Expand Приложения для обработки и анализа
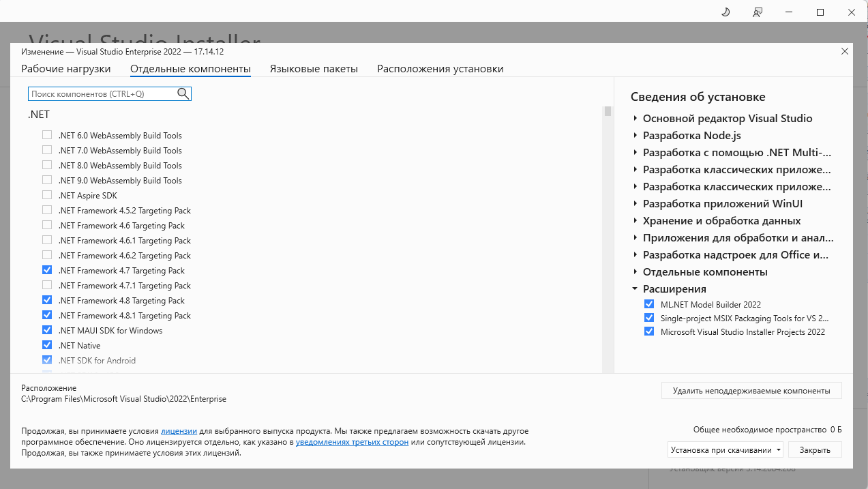868x489 pixels. [x=635, y=238]
